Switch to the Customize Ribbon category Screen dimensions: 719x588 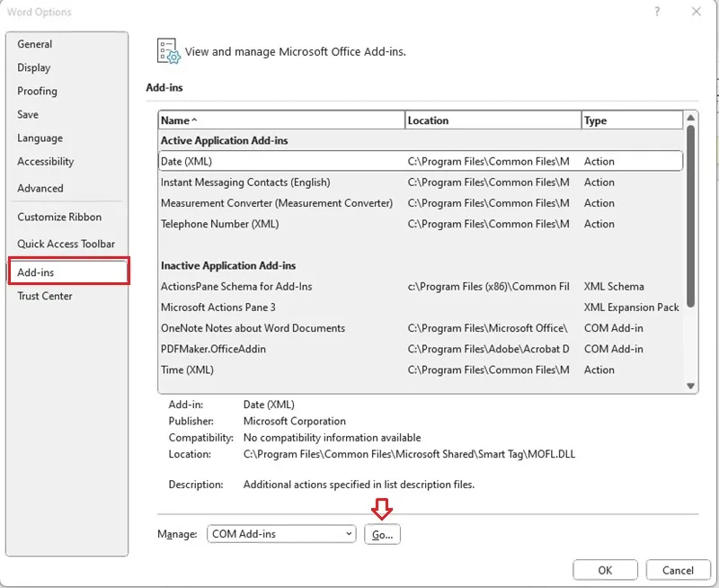(59, 217)
